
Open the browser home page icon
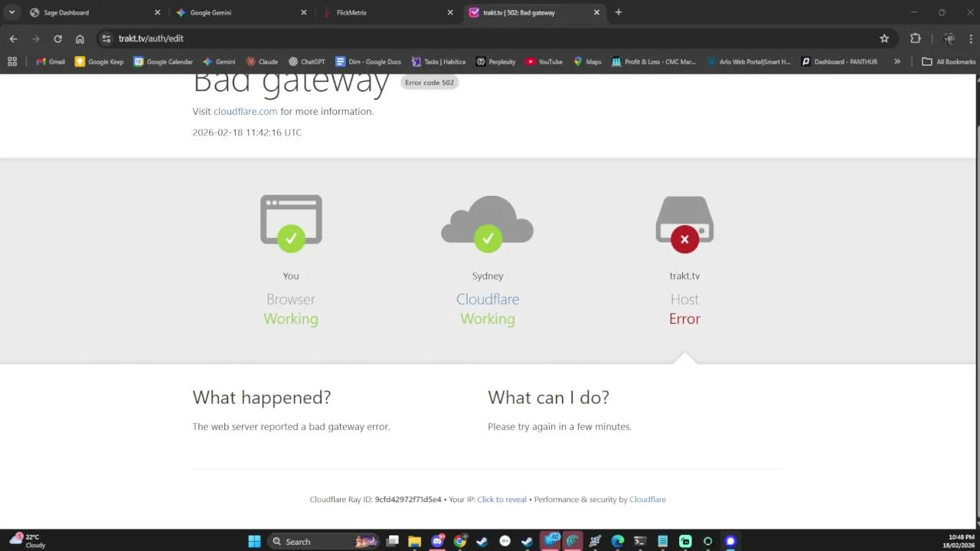point(80,38)
